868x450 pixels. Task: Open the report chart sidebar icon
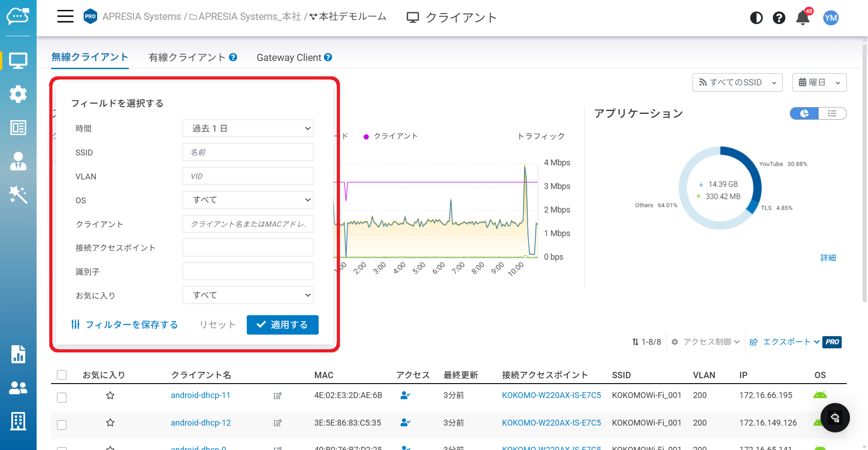pos(18,354)
